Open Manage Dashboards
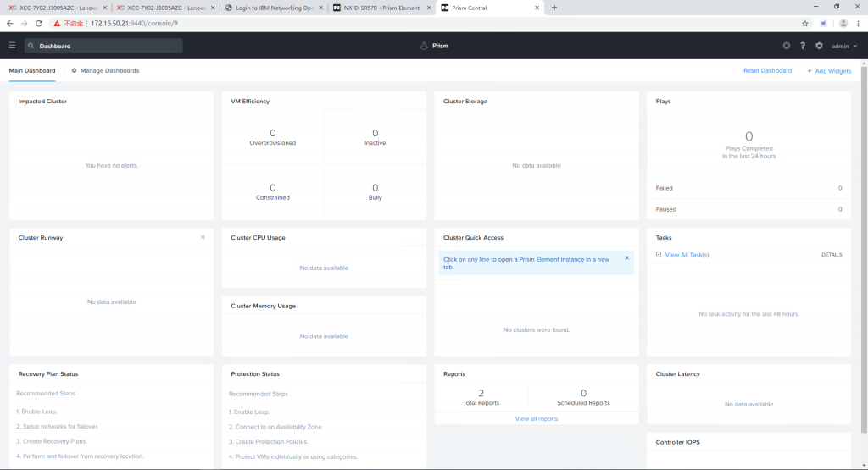Viewport: 868px width, 470px height. pos(109,71)
